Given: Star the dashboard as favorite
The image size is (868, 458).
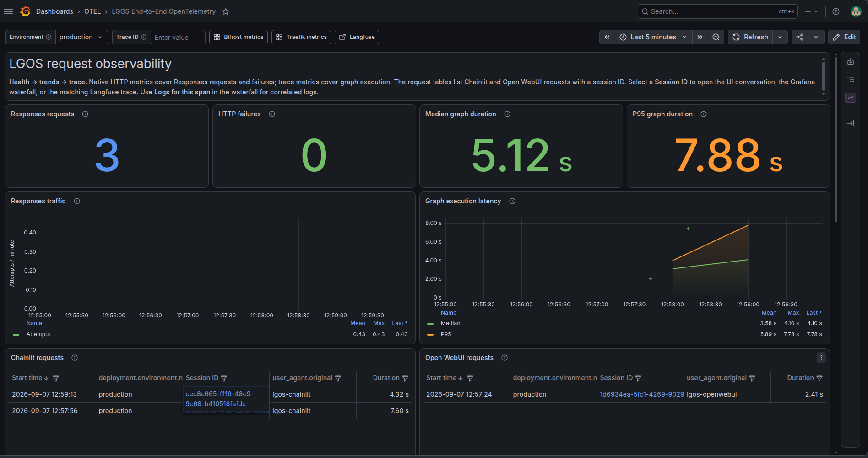Looking at the screenshot, I should tap(226, 11).
